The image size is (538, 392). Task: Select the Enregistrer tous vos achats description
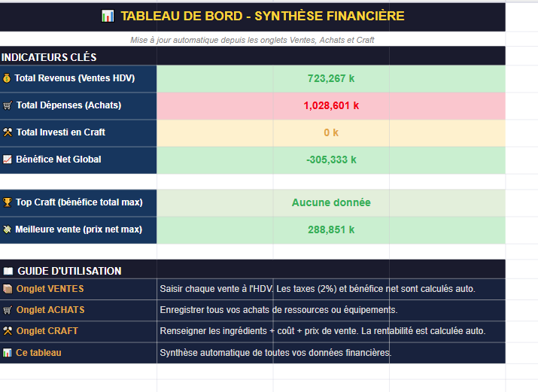tap(278, 310)
